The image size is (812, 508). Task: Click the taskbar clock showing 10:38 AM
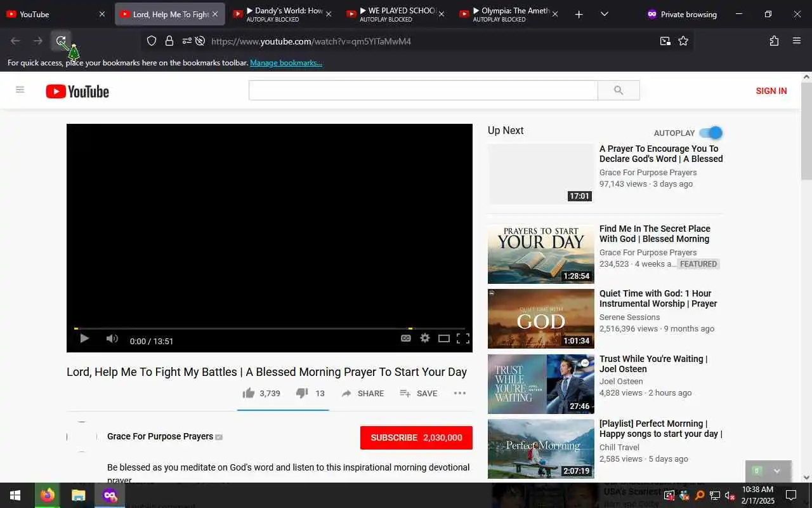(758, 495)
